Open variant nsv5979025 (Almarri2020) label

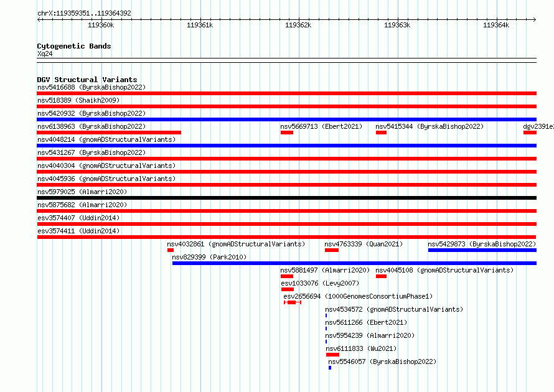click(82, 192)
